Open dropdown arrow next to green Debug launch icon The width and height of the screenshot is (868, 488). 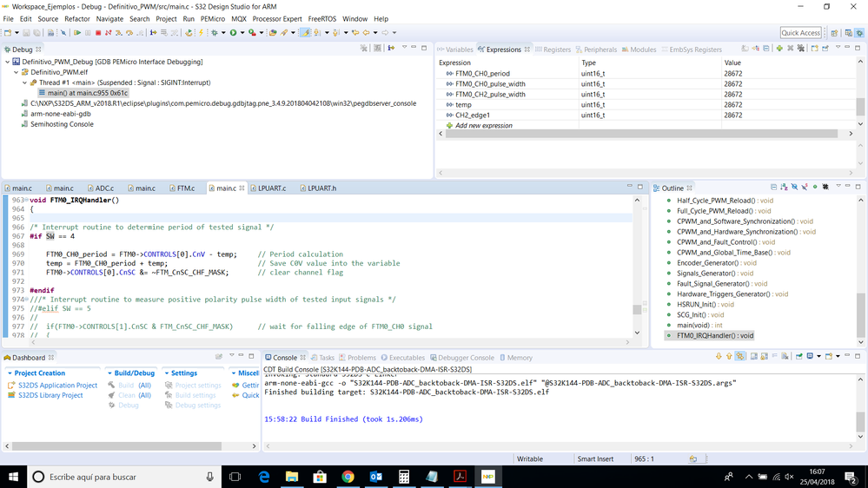pos(223,33)
